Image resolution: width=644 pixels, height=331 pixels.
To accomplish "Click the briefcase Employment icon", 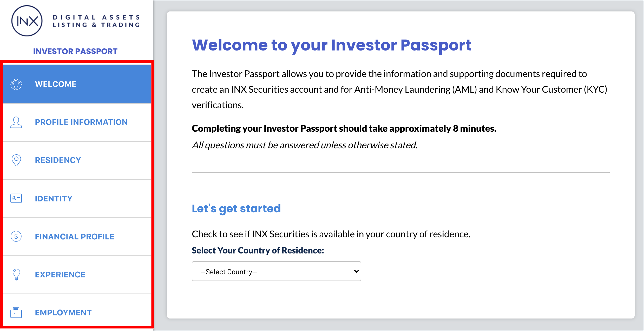I will [16, 313].
